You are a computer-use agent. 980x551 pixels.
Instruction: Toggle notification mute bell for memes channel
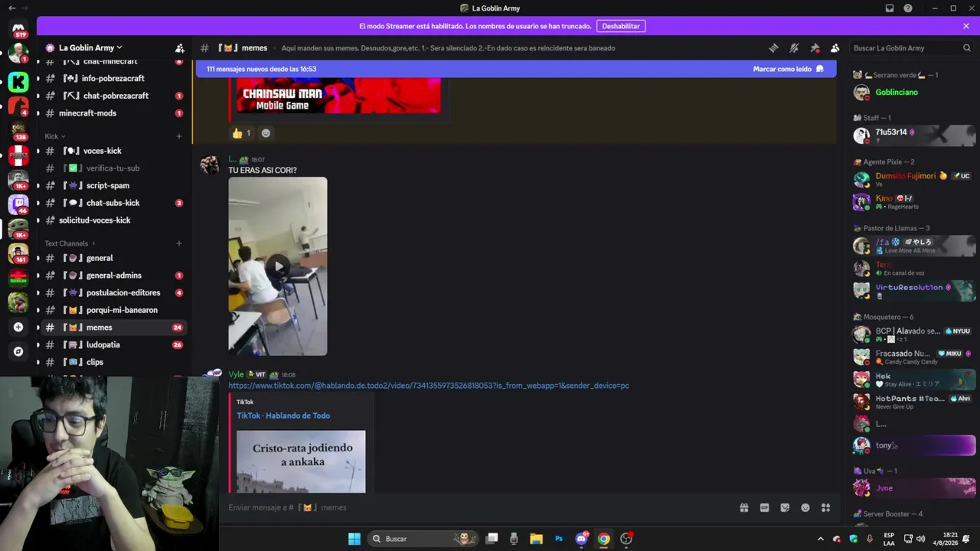point(794,47)
